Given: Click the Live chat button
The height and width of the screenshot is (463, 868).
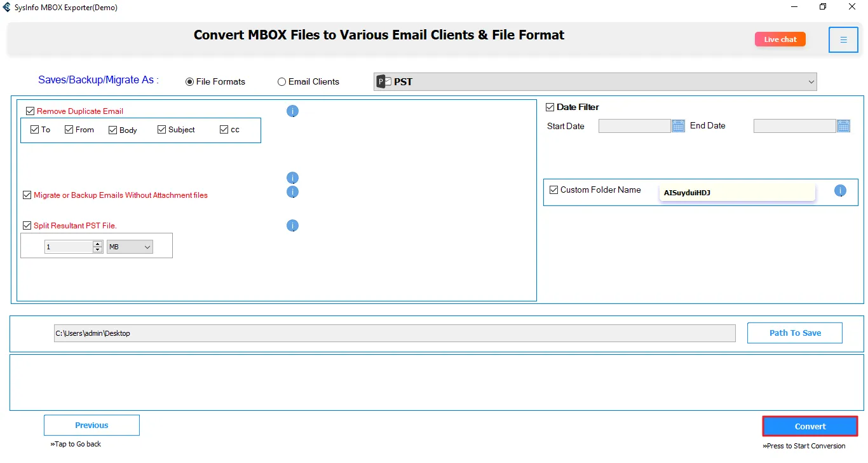Looking at the screenshot, I should tap(780, 39).
